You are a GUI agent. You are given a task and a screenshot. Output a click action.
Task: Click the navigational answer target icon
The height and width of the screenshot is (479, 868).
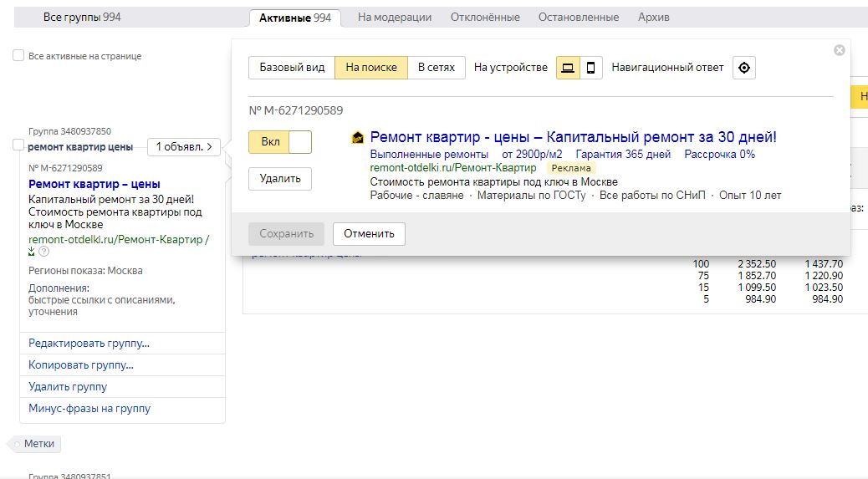pos(744,68)
